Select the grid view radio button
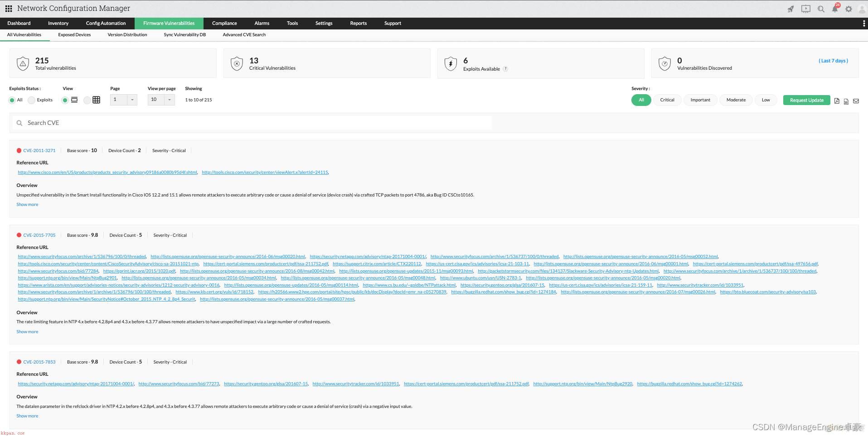The image size is (868, 436). click(x=87, y=100)
